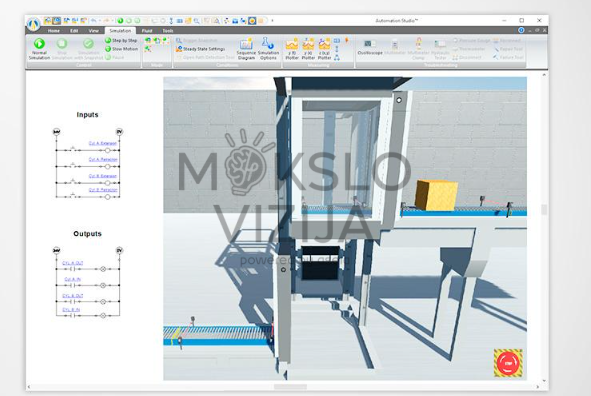This screenshot has height=396, width=591.
Task: Open the Edit ribbon tab
Action: [74, 31]
